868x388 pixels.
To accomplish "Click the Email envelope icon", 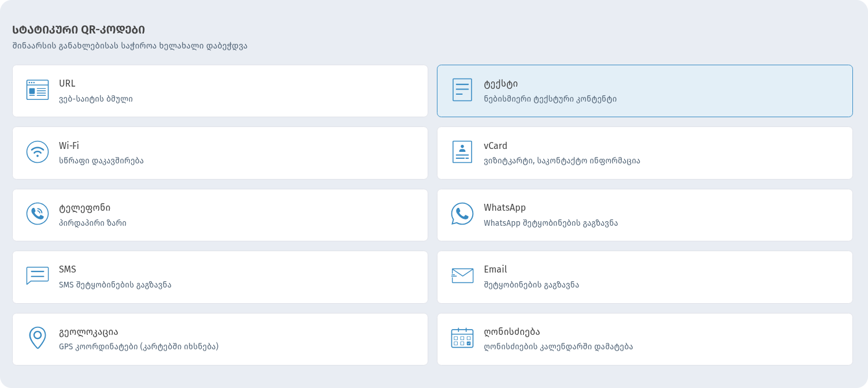I will [x=462, y=275].
